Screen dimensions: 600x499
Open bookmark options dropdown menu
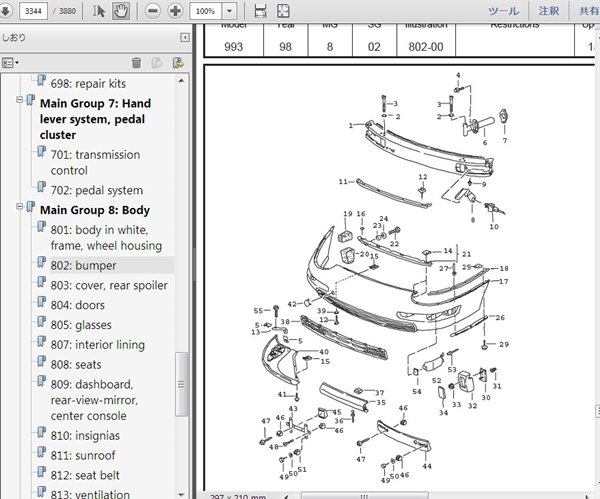click(x=10, y=62)
